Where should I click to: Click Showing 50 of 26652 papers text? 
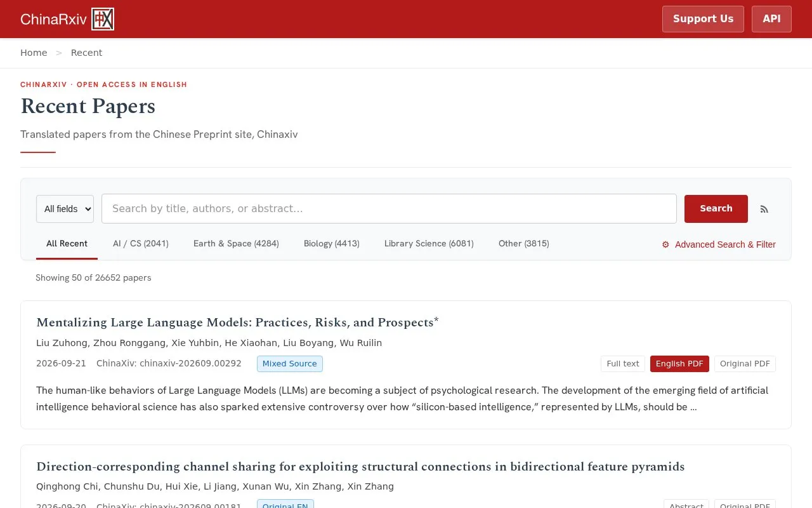(93, 277)
